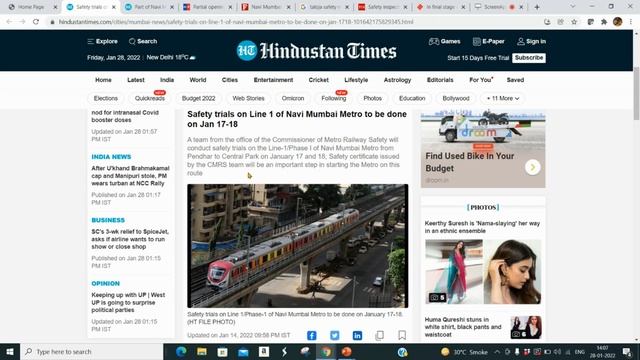Click the Windows taskbar search box
The image size is (640, 360).
point(91,351)
